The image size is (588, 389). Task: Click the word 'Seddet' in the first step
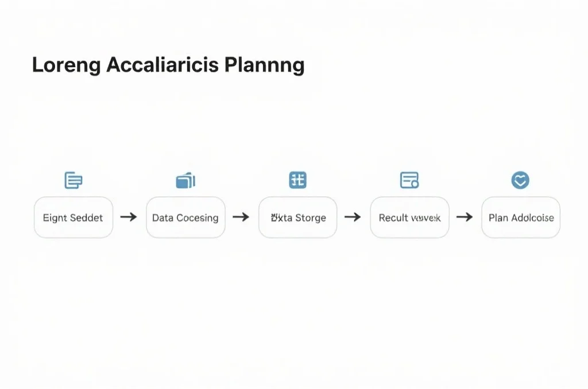(87, 218)
